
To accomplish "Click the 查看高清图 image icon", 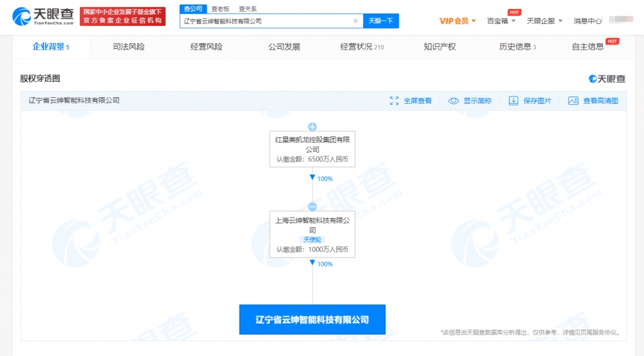I will point(573,101).
